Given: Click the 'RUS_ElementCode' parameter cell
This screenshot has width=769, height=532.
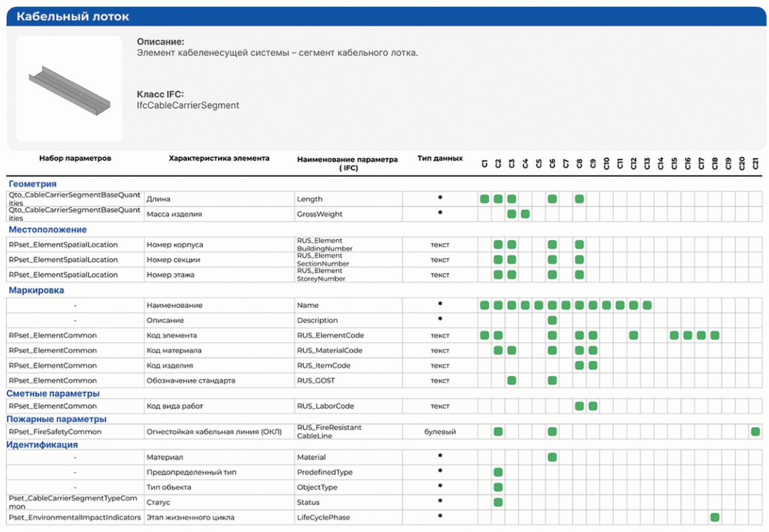Looking at the screenshot, I should 348,335.
